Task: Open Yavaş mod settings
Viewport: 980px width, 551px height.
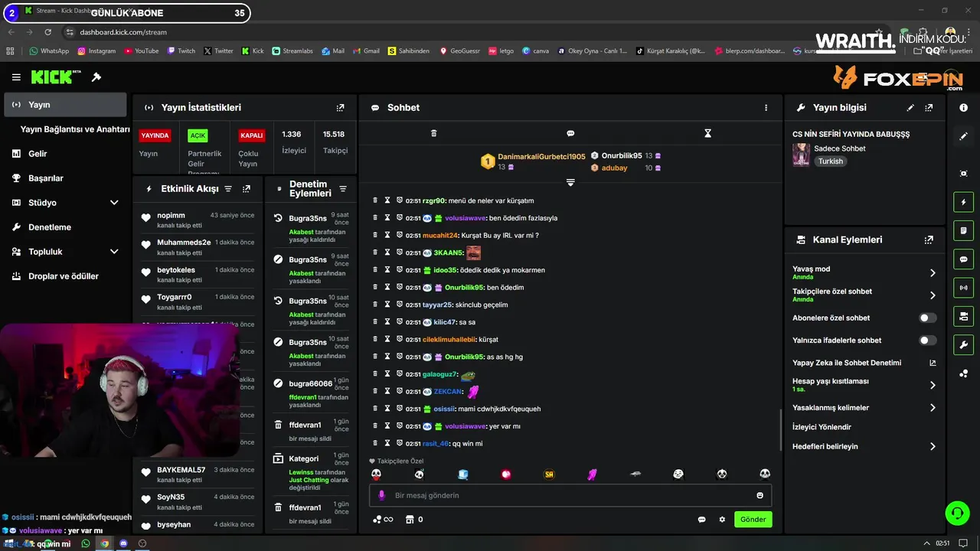Action: [864, 272]
